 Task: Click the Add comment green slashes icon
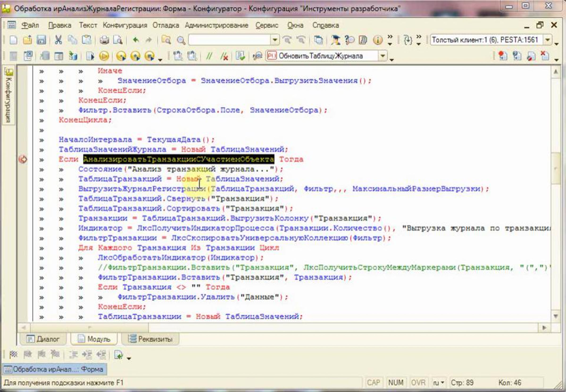coord(209,56)
